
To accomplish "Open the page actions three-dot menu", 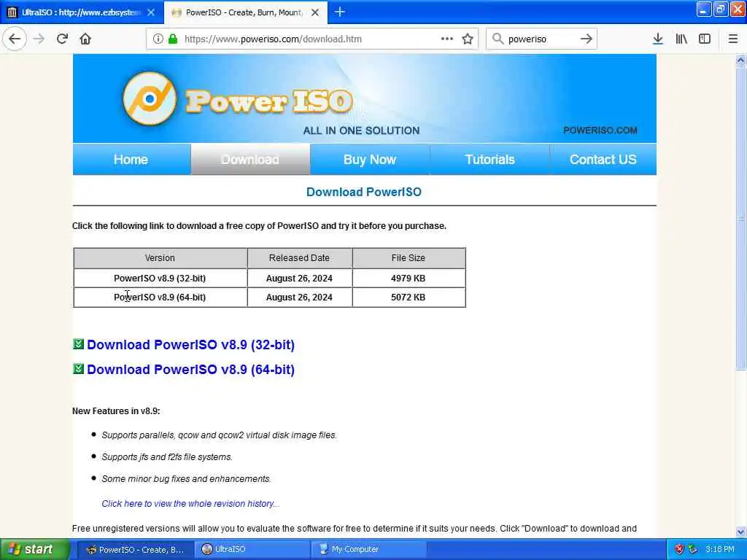I will pos(447,39).
